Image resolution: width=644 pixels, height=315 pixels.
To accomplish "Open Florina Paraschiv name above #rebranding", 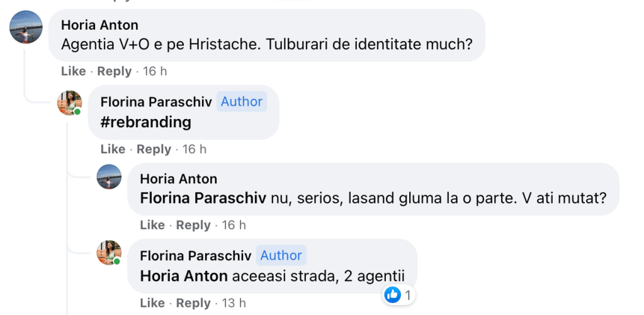I will (156, 101).
